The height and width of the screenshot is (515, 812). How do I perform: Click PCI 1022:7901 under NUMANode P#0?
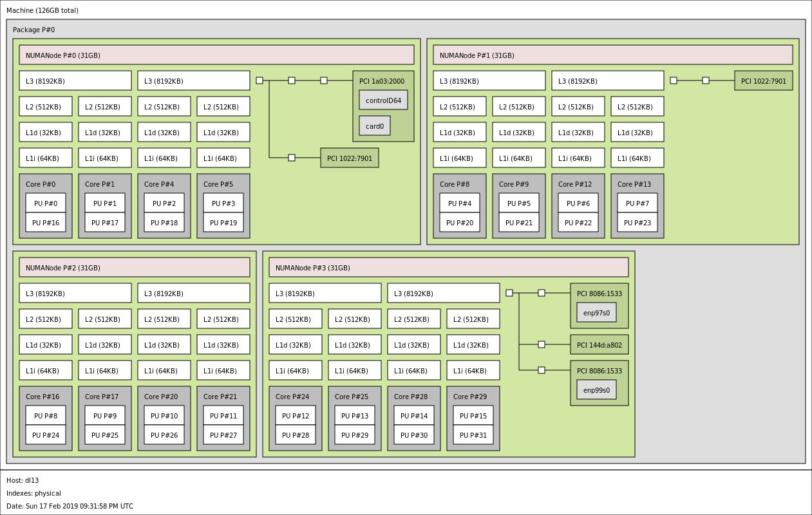pyautogui.click(x=350, y=158)
